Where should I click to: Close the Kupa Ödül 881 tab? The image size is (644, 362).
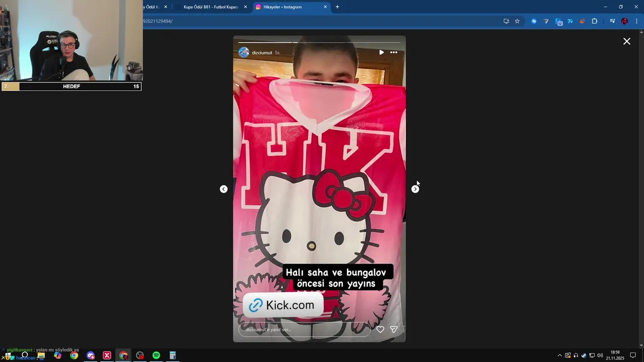[246, 7]
